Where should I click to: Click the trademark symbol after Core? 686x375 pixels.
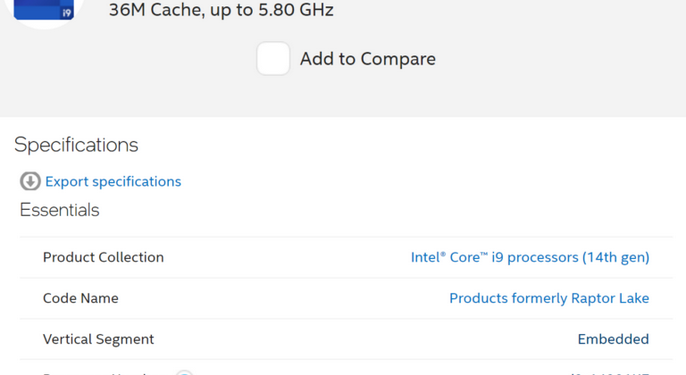[483, 253]
